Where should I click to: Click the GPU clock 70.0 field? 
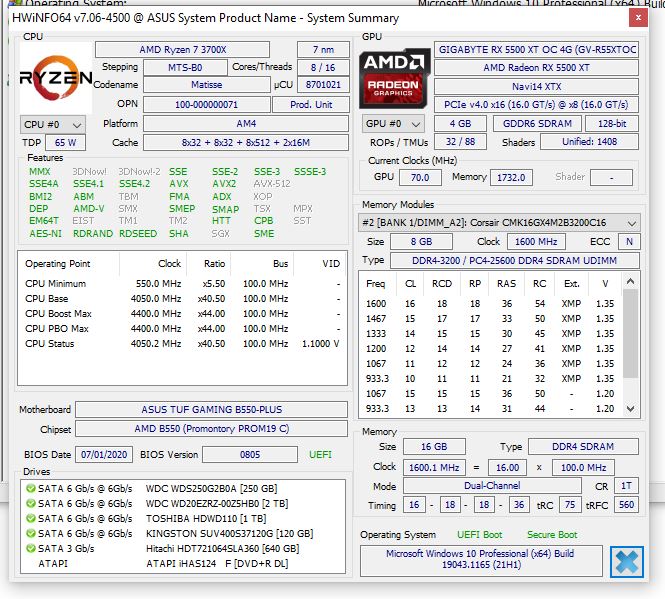[x=420, y=177]
